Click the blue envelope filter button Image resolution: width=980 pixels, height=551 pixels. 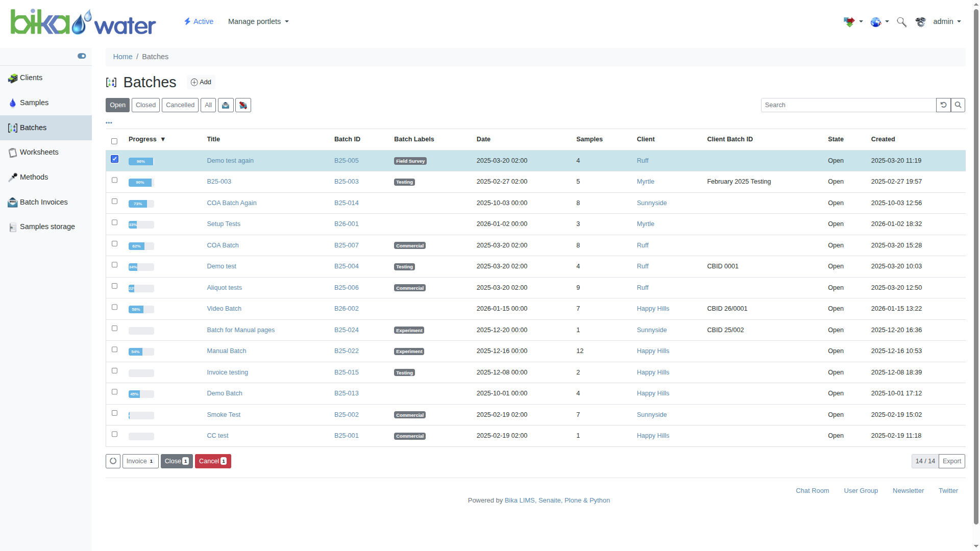(226, 105)
